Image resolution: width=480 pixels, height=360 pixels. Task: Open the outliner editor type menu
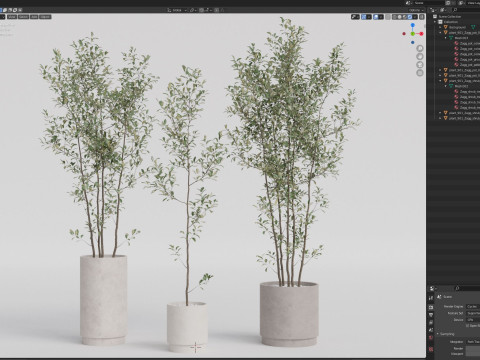(x=433, y=10)
